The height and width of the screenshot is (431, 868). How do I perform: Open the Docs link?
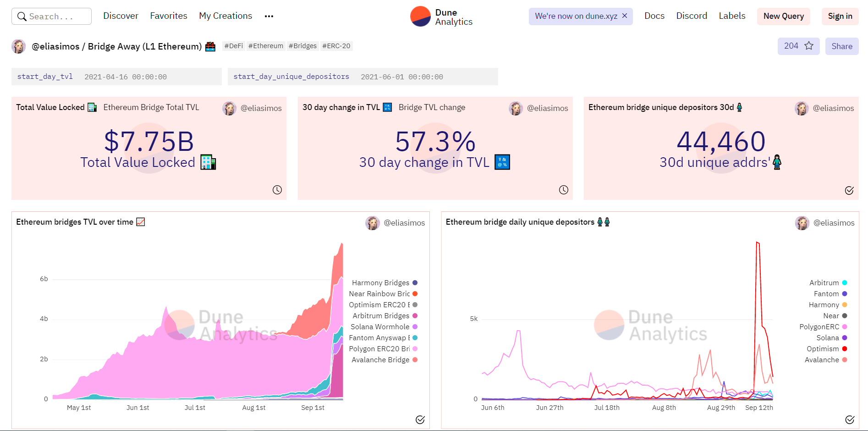pyautogui.click(x=654, y=16)
